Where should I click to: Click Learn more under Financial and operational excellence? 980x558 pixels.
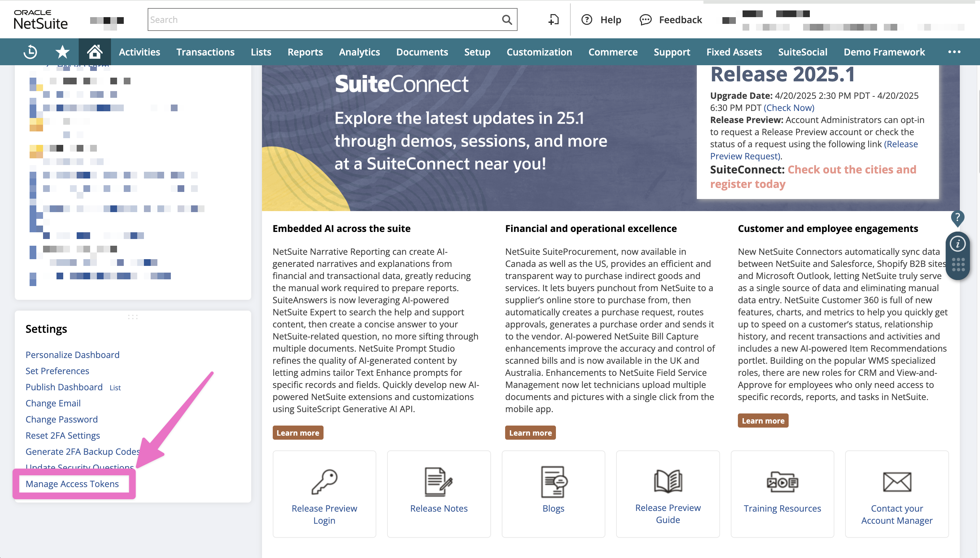[530, 432]
